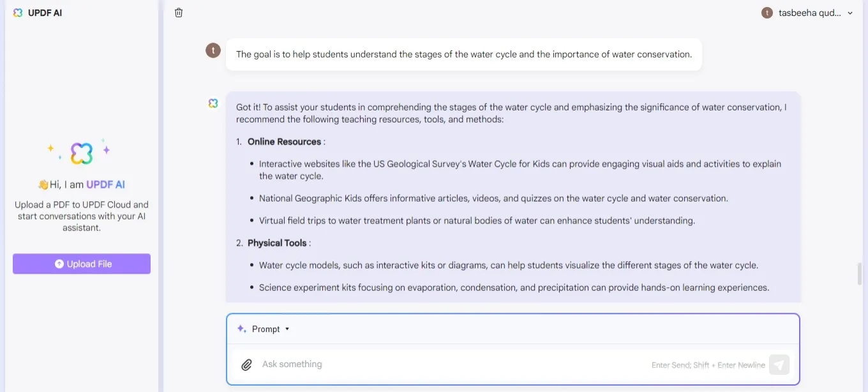Click the upload arrow icon in Upload File button
The width and height of the screenshot is (868, 392).
pyautogui.click(x=59, y=264)
